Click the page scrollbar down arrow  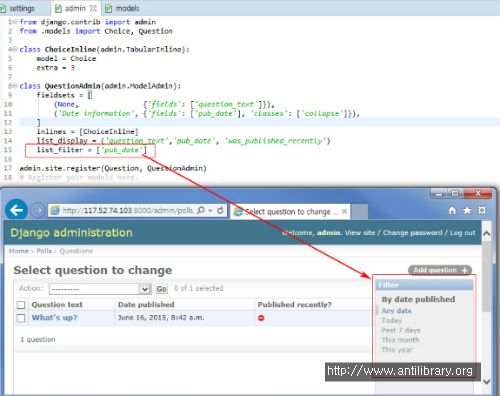pos(487,382)
